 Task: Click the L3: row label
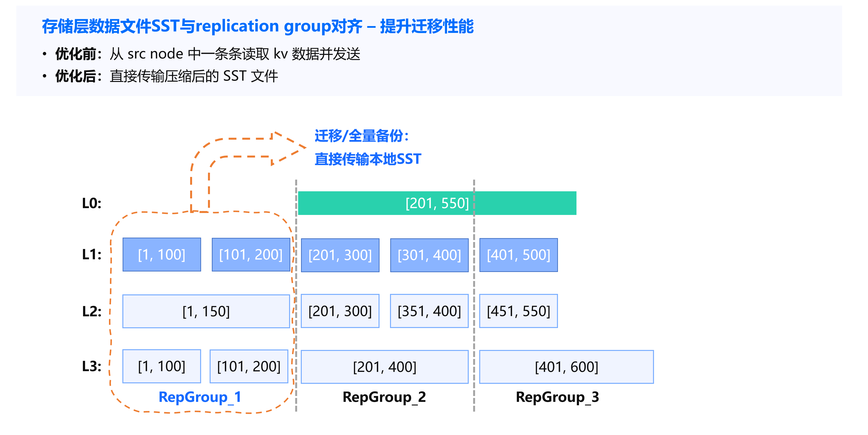point(92,366)
